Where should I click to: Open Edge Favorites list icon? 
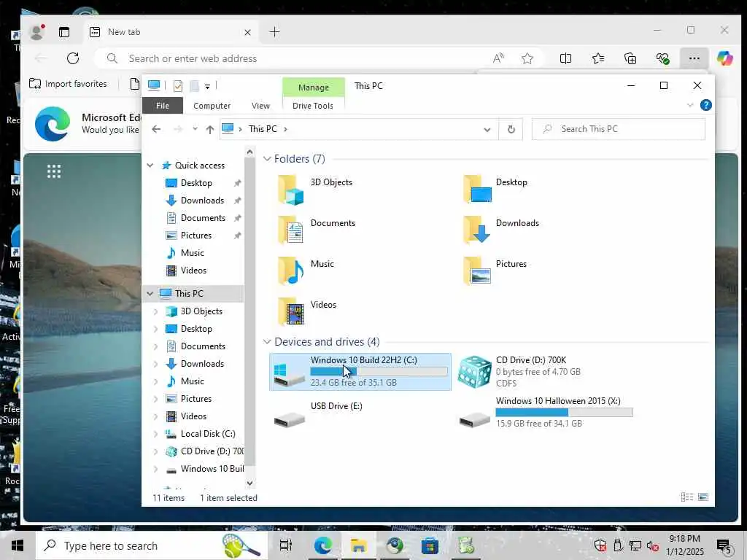(598, 58)
